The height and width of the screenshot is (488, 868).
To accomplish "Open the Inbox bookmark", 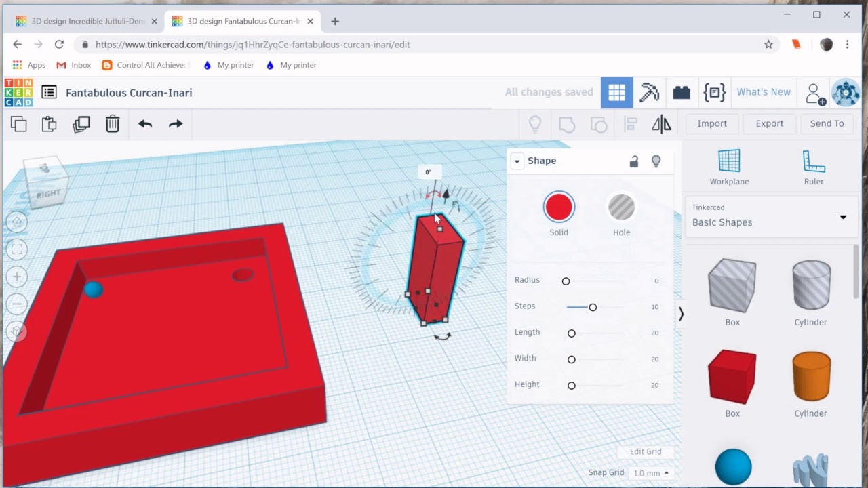I will [x=73, y=65].
